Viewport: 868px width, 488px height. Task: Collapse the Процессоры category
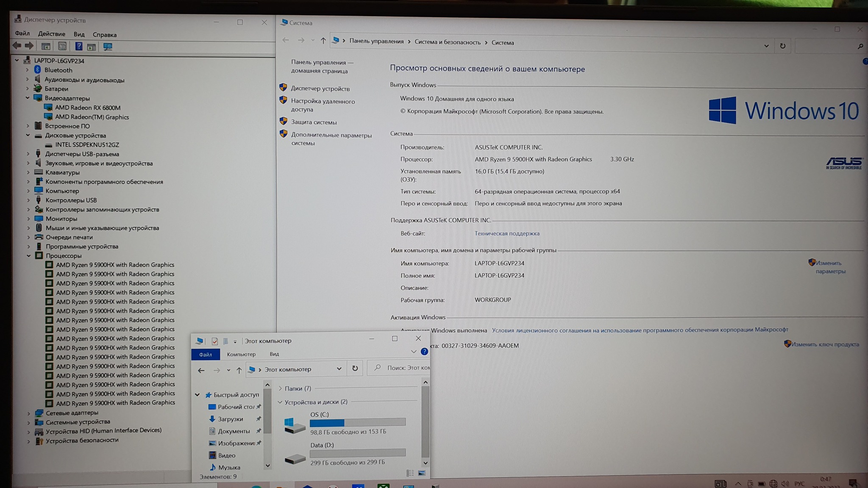coord(28,255)
